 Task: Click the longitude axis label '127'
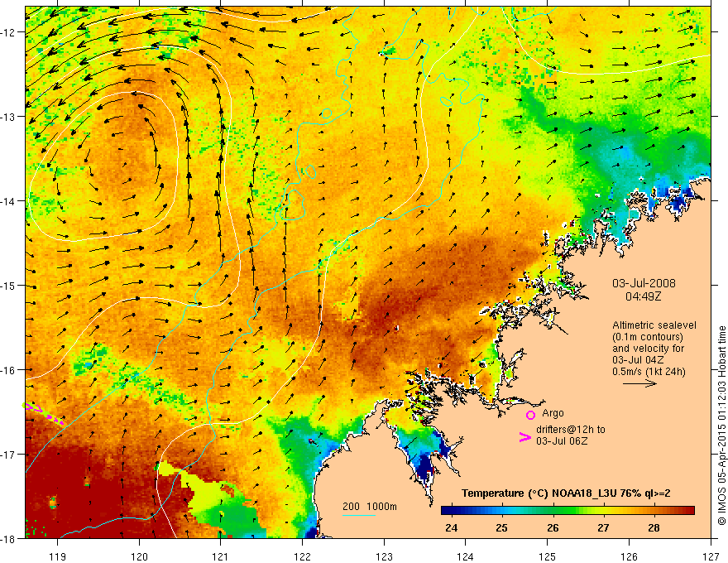tap(711, 556)
